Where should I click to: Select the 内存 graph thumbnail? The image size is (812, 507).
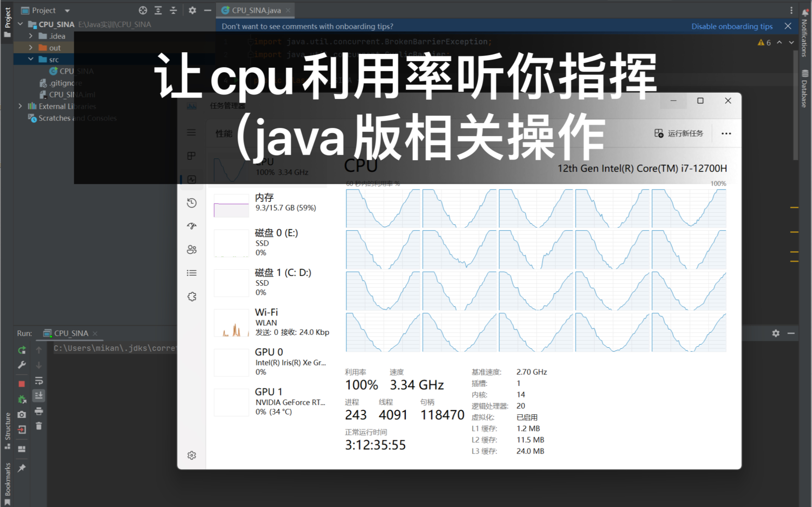[x=231, y=205]
